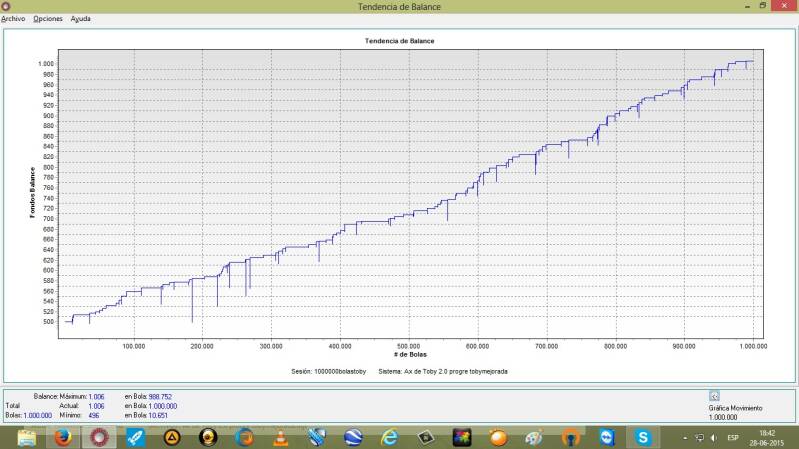Launch Internet Explorer from the taskbar
799x449 pixels.
pyautogui.click(x=389, y=437)
